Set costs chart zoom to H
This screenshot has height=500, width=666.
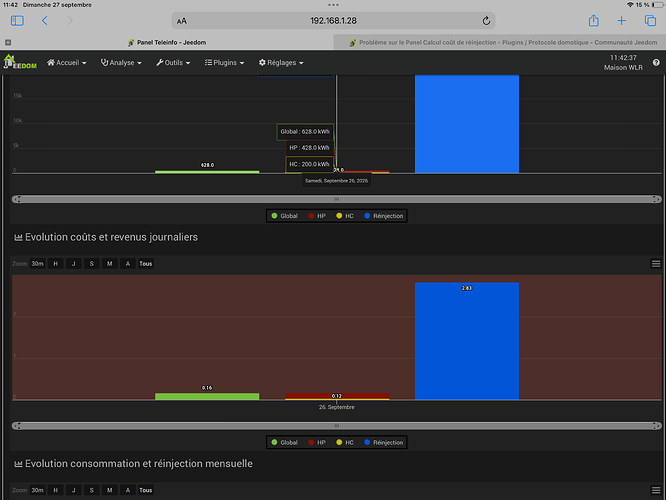click(56, 264)
